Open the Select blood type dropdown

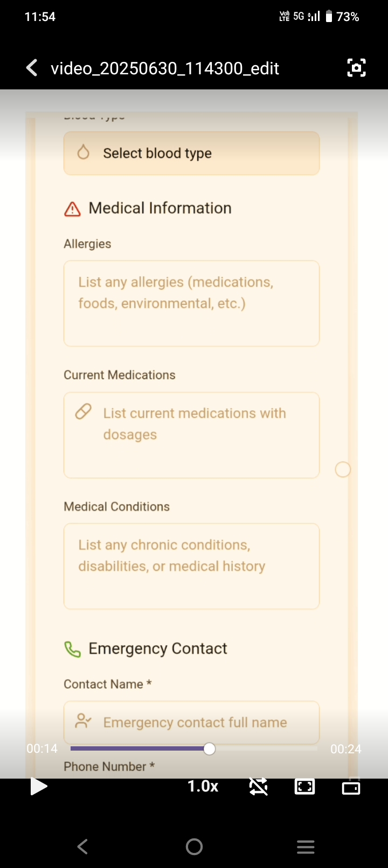[191, 153]
